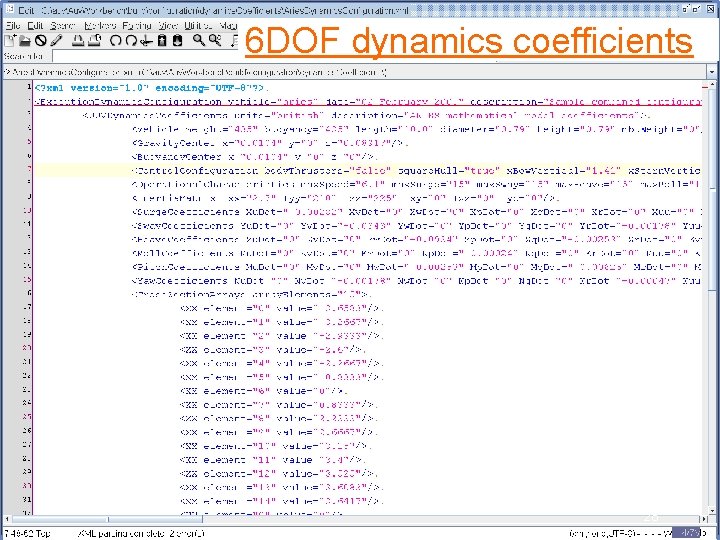Click the XML parsing complete status message

(141, 534)
